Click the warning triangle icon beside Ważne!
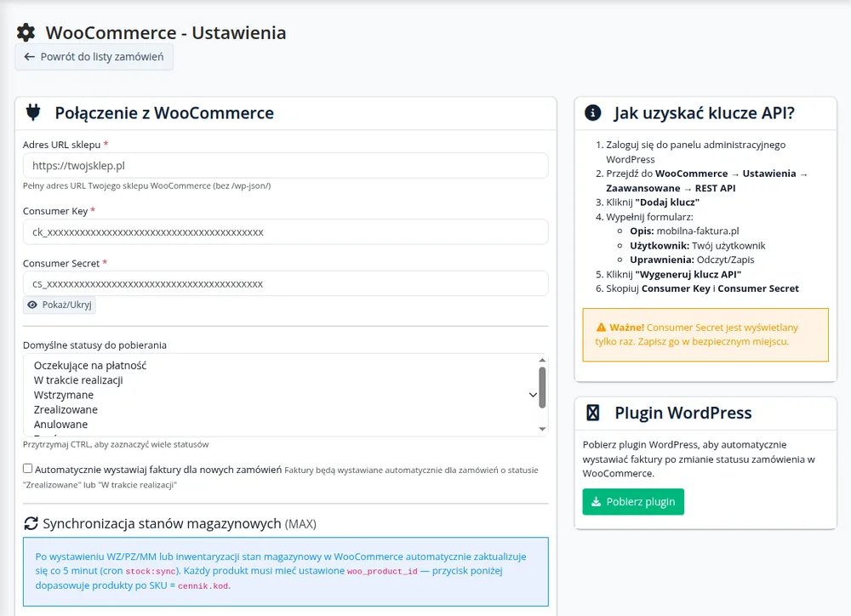The height and width of the screenshot is (616, 851). click(601, 328)
